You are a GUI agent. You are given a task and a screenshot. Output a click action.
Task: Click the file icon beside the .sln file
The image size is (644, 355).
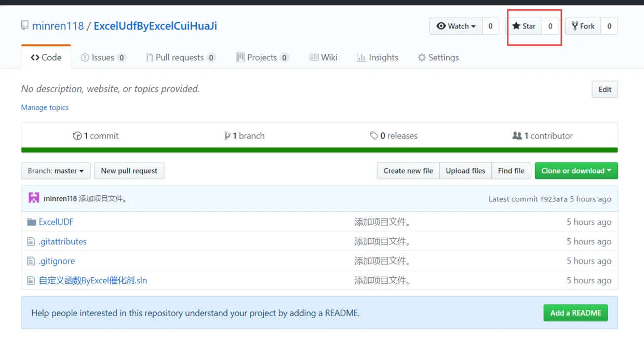click(x=31, y=281)
